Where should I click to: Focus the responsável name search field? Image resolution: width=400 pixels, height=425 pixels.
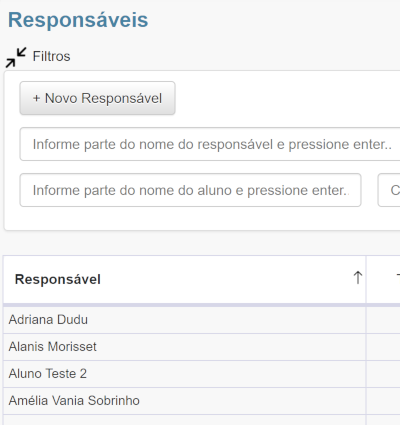click(x=210, y=144)
